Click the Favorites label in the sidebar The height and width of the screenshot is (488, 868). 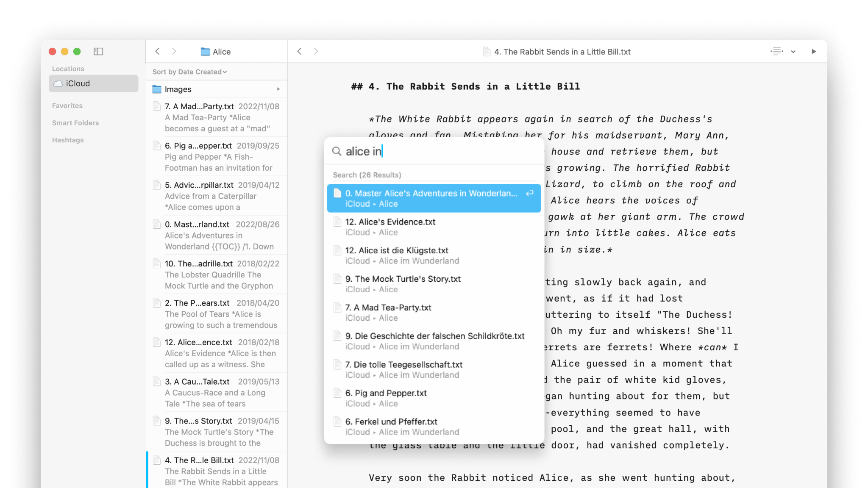[x=67, y=105]
